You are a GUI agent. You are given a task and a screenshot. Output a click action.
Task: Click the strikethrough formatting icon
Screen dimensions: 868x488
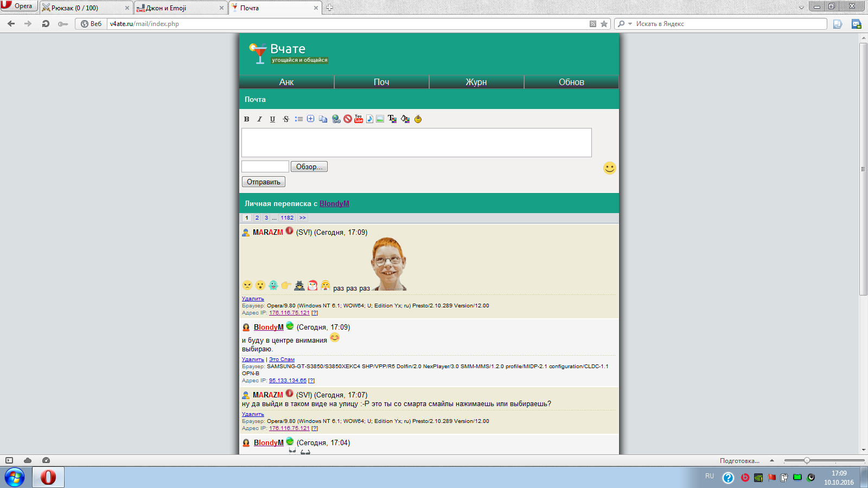coord(286,119)
